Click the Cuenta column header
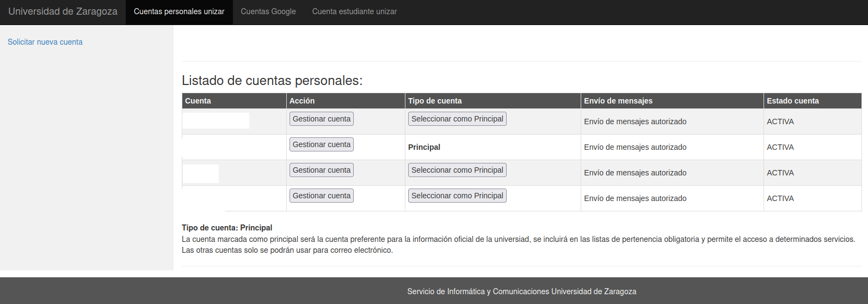The image size is (868, 304). click(198, 101)
